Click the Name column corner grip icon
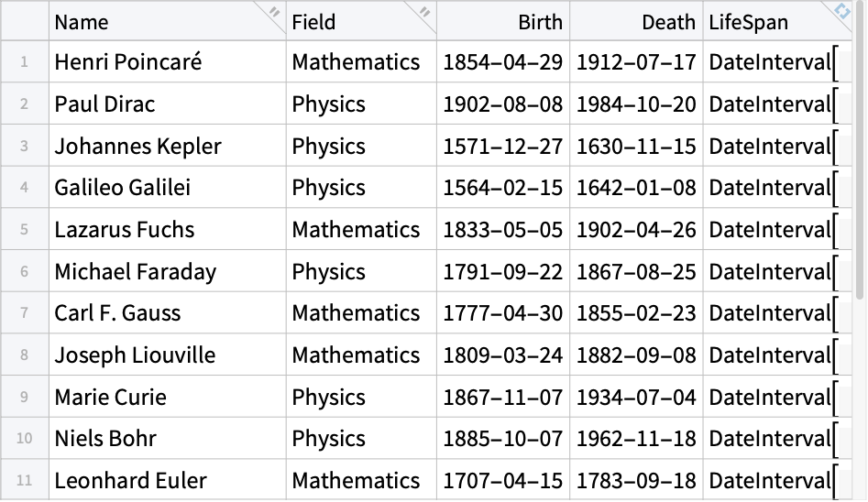 [274, 12]
